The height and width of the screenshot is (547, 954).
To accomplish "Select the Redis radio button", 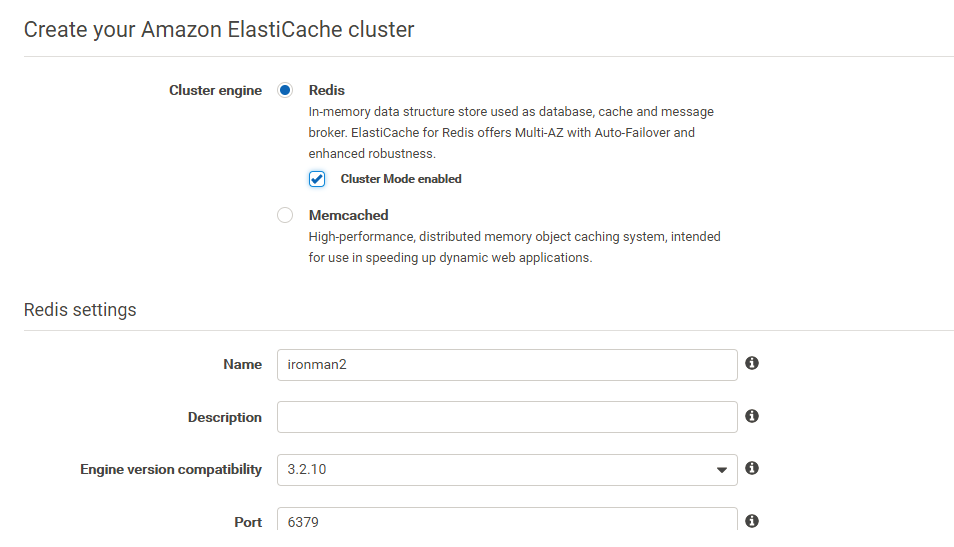I will [x=285, y=90].
